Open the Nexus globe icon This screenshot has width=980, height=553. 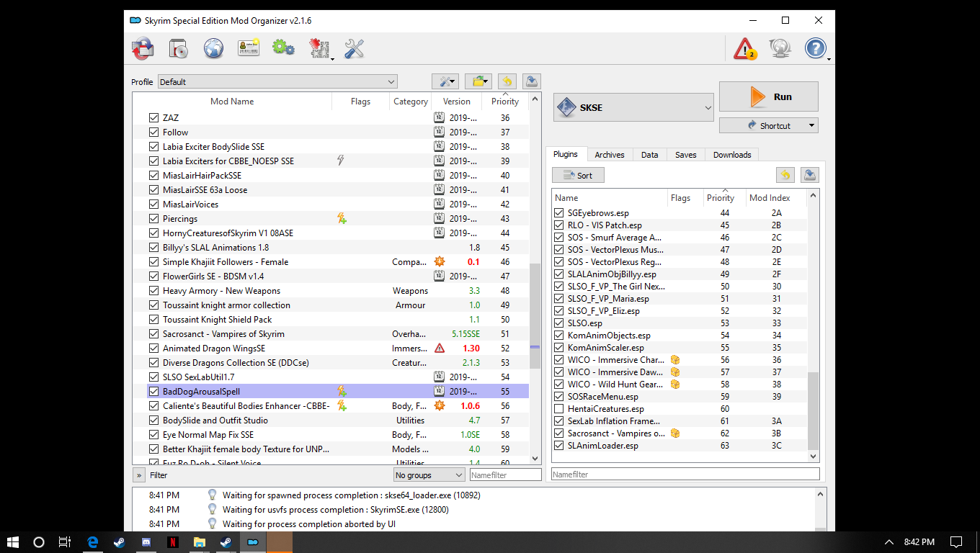coord(213,49)
